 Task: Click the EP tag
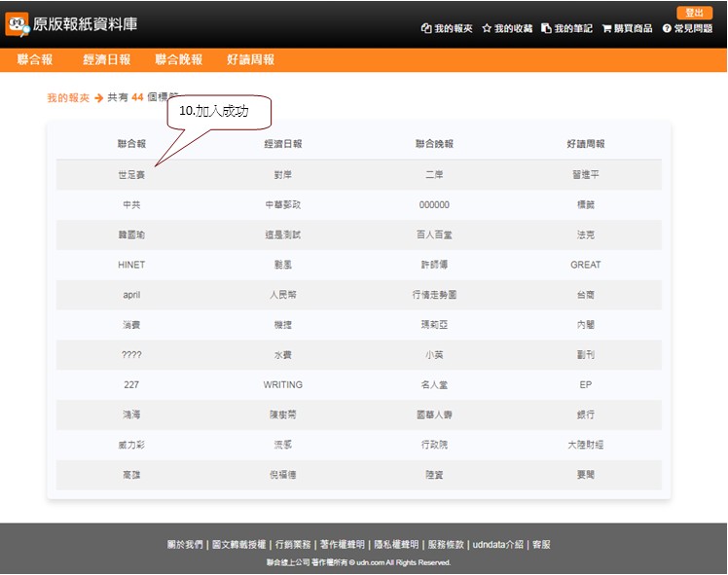pos(586,384)
